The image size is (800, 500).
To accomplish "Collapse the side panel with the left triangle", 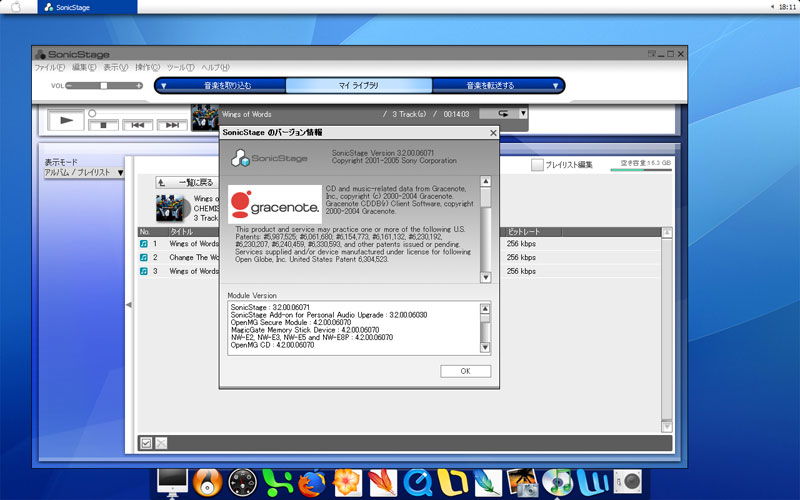I will [129, 305].
